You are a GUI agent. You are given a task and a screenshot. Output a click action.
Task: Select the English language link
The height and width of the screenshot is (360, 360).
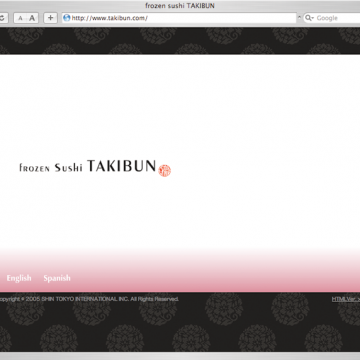pyautogui.click(x=19, y=278)
